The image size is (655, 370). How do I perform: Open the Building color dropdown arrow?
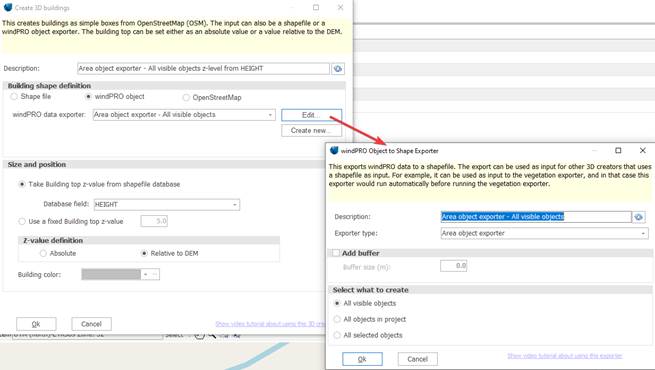tap(145, 274)
